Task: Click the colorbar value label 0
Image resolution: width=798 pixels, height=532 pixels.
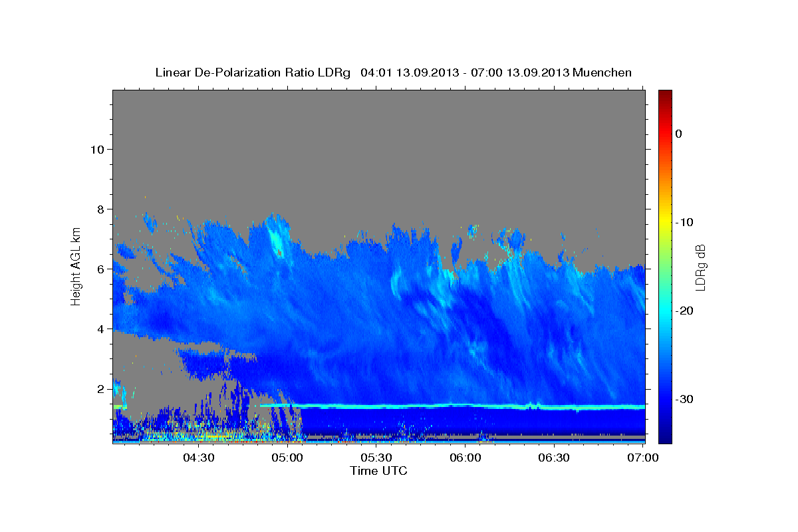Action: click(678, 134)
